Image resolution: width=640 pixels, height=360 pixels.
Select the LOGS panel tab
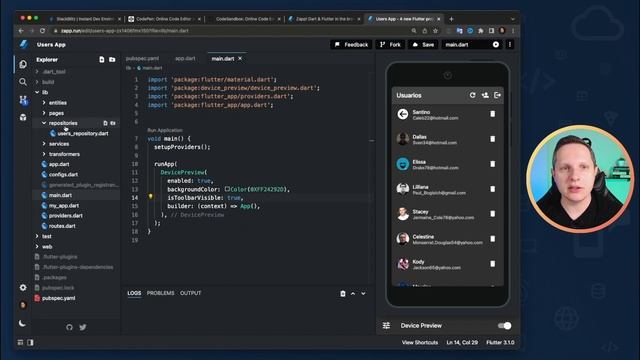click(x=134, y=293)
